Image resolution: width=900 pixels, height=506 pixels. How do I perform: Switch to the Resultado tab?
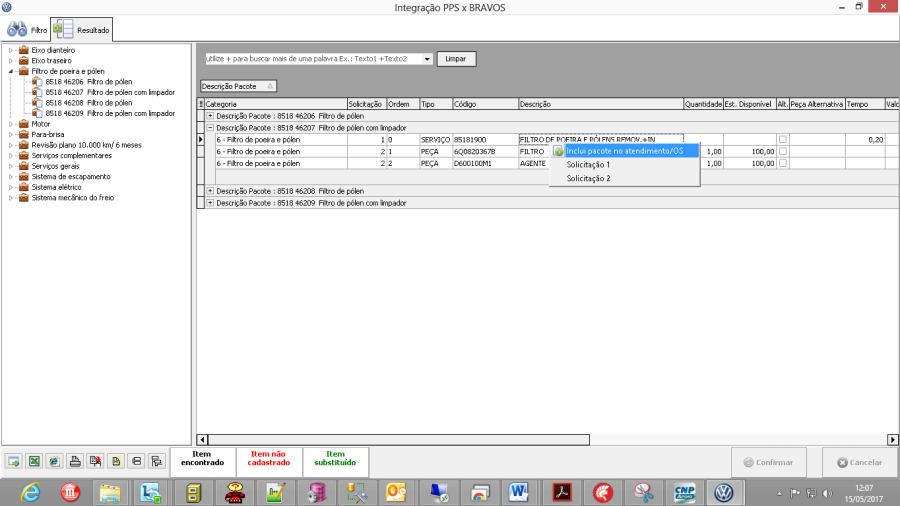(82, 30)
